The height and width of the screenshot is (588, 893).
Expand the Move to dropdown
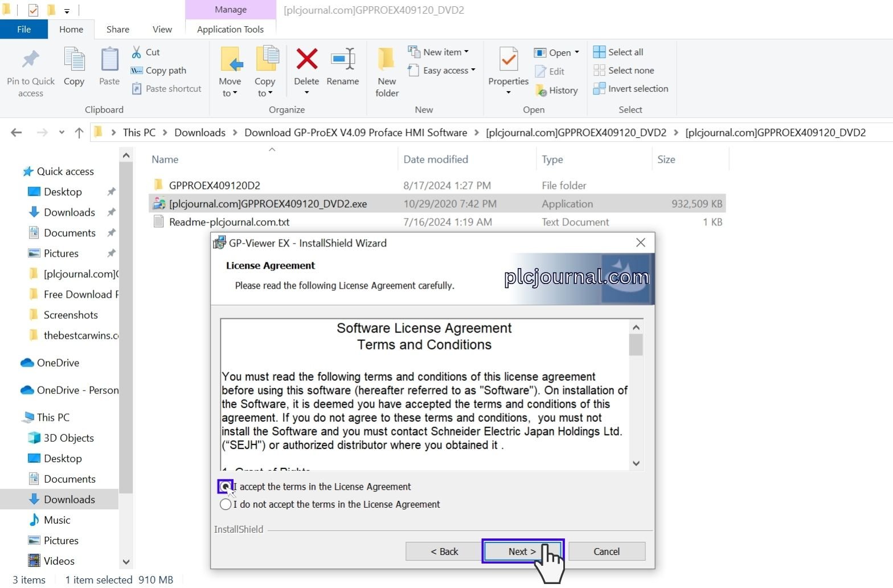click(x=235, y=93)
